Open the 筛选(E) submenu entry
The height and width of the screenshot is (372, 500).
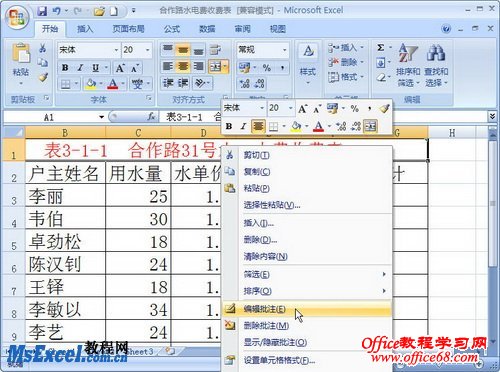(x=307, y=274)
